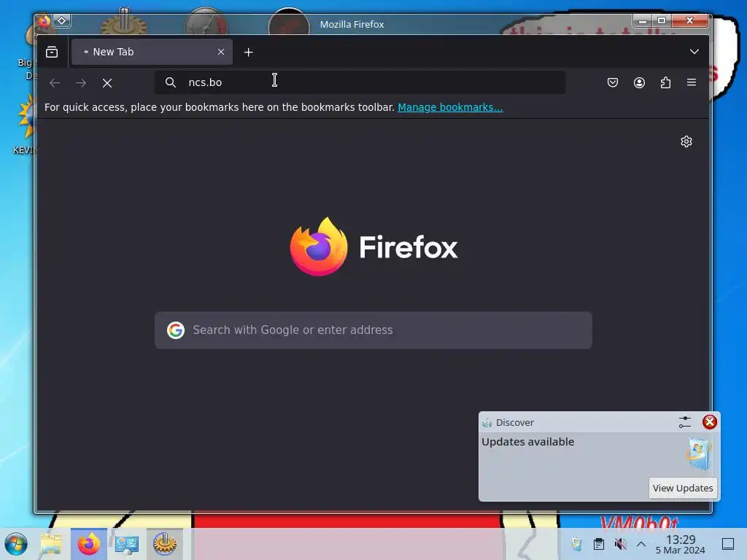Focus the address bar containing ncs.bo
Viewport: 747px width, 560px height.
tap(360, 82)
